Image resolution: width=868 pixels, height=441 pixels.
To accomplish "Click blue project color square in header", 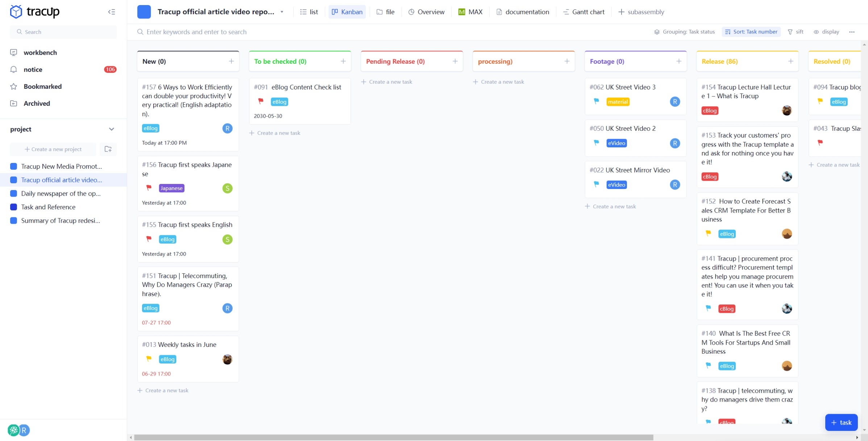I will pyautogui.click(x=144, y=12).
